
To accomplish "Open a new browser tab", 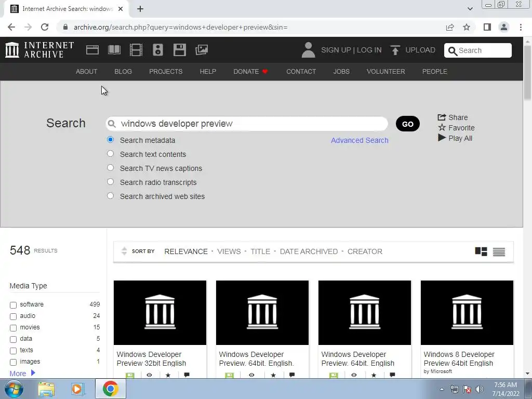I will coord(140,9).
